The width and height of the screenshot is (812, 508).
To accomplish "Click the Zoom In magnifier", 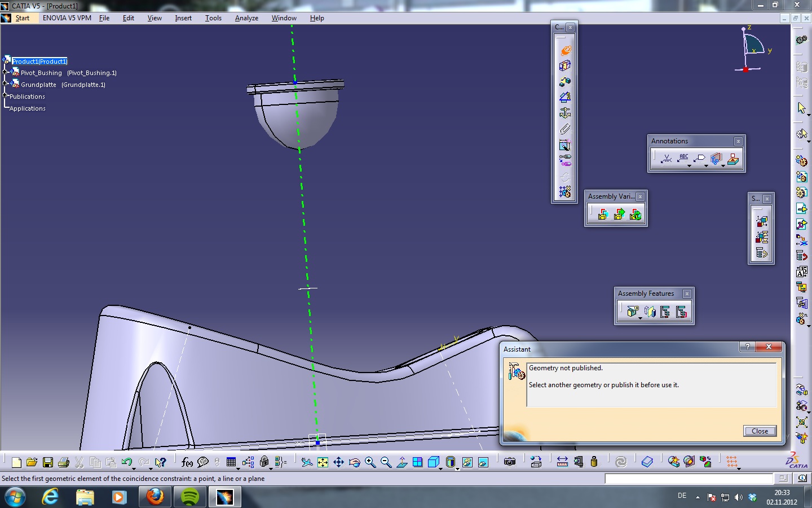I will pyautogui.click(x=370, y=462).
